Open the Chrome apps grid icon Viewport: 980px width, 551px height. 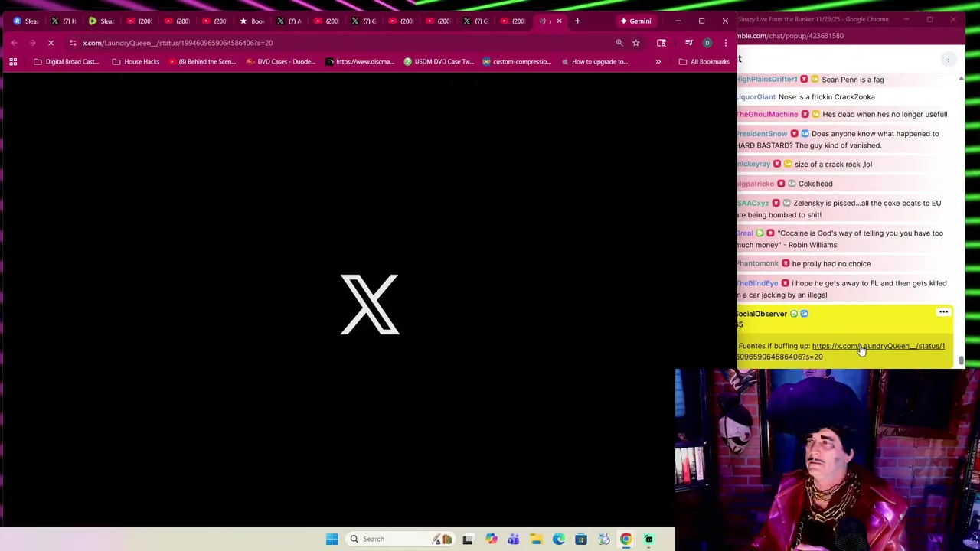[x=13, y=61]
